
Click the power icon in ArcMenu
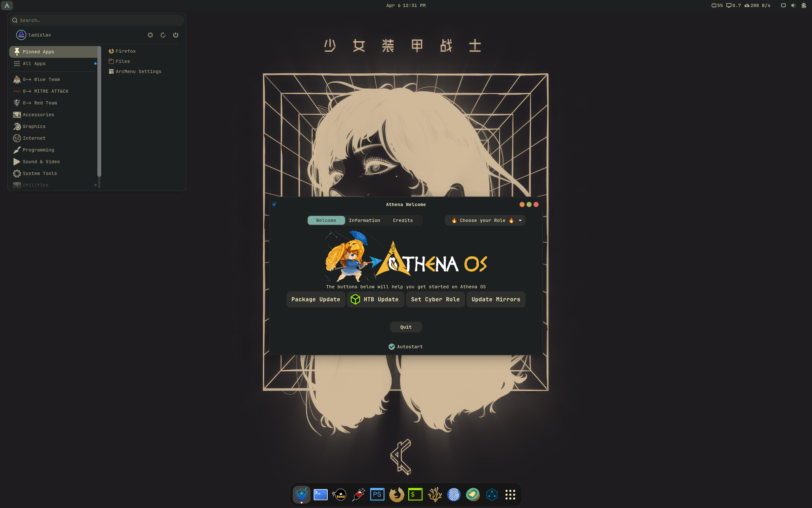(x=175, y=35)
